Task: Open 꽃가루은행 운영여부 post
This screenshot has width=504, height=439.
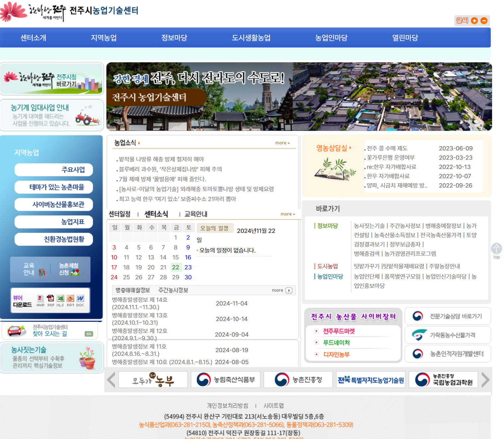Action: tap(391, 158)
